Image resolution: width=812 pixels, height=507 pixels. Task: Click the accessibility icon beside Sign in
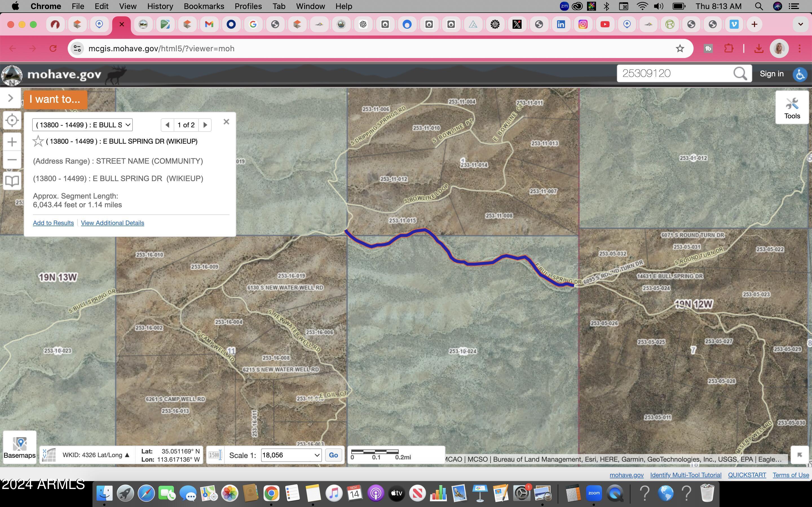pyautogui.click(x=800, y=74)
